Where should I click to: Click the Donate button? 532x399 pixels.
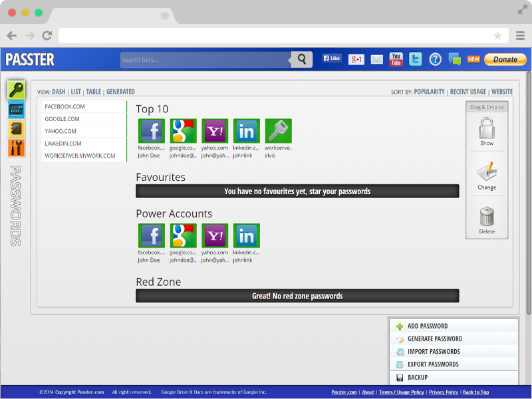[x=505, y=59]
